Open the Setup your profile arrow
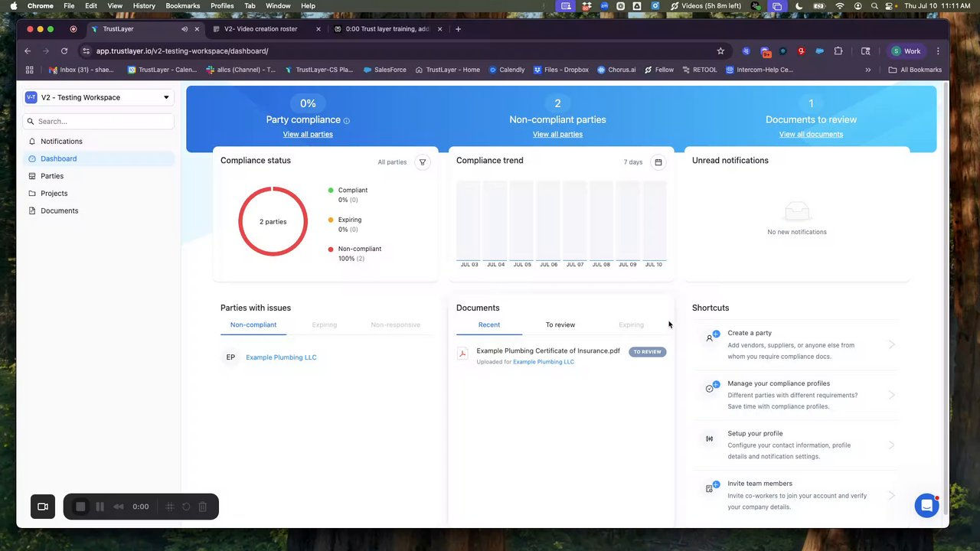Screen dimensions: 980x551 [x=892, y=445]
